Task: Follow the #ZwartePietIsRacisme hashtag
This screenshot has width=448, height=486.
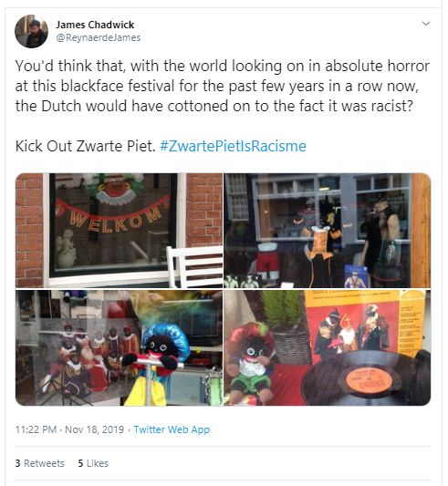Action: click(x=233, y=146)
